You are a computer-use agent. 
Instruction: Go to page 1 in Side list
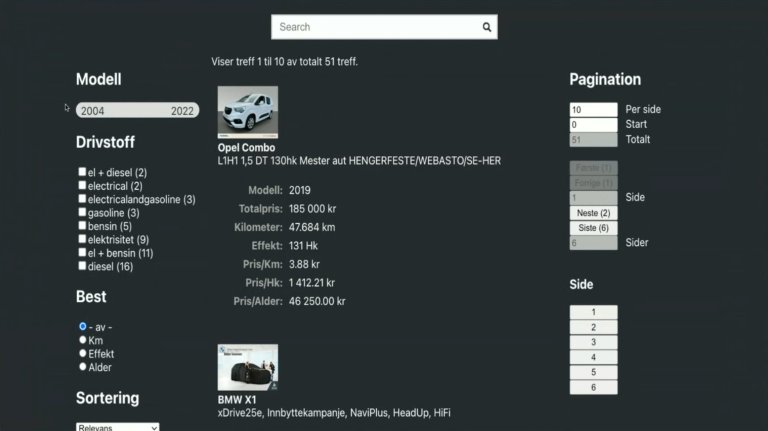(593, 312)
